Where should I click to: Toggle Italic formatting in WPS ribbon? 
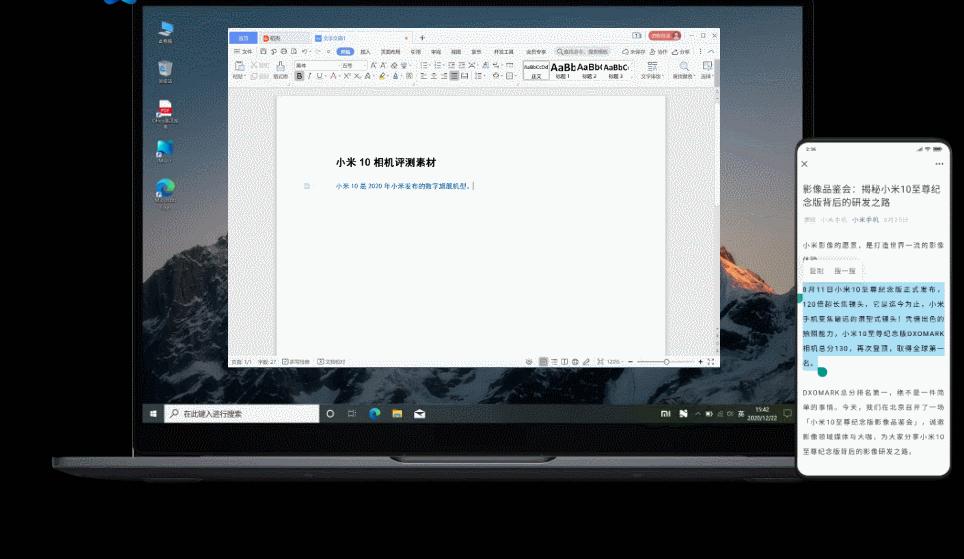coord(309,76)
